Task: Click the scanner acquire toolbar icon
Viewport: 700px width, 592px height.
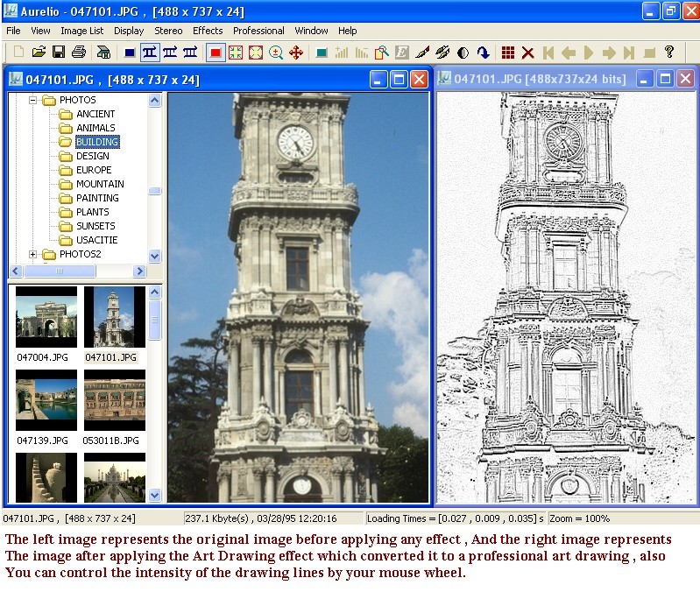Action: (103, 53)
